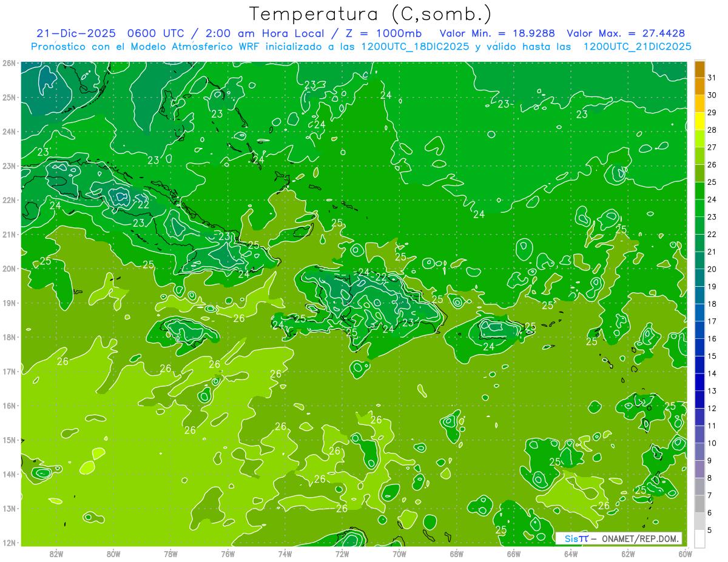Click the 'Sisπ' logo text
This screenshot has height=562, width=728.
click(576, 538)
